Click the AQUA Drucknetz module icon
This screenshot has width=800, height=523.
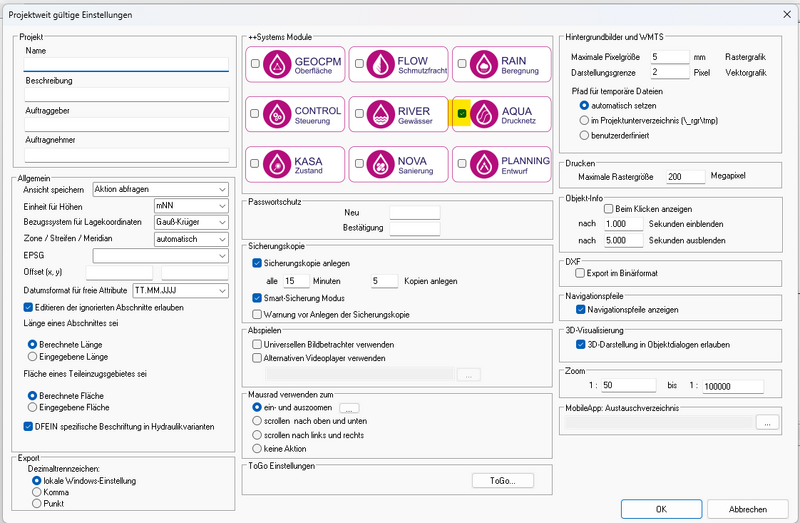[x=484, y=114]
